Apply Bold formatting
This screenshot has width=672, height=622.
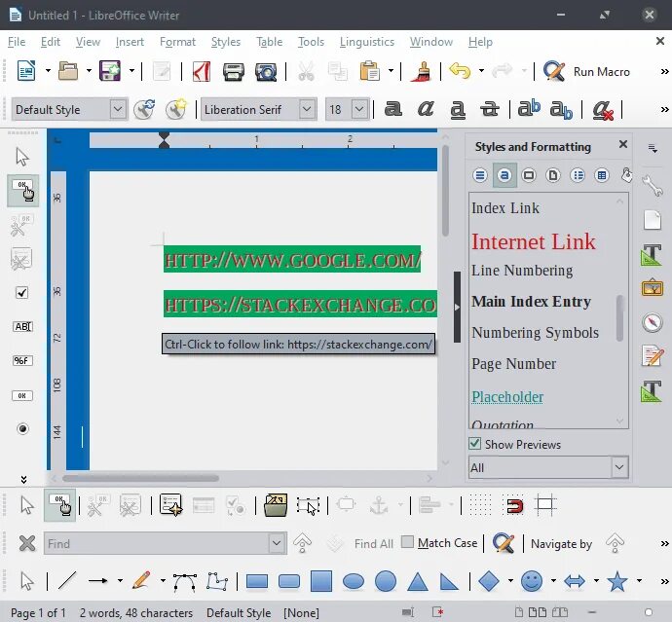(393, 109)
